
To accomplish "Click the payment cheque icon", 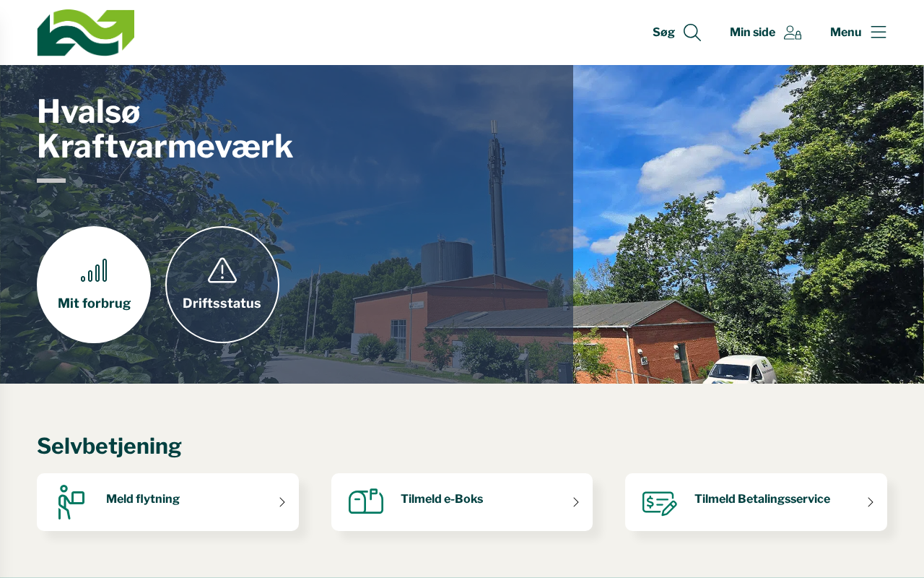I will [x=660, y=503].
